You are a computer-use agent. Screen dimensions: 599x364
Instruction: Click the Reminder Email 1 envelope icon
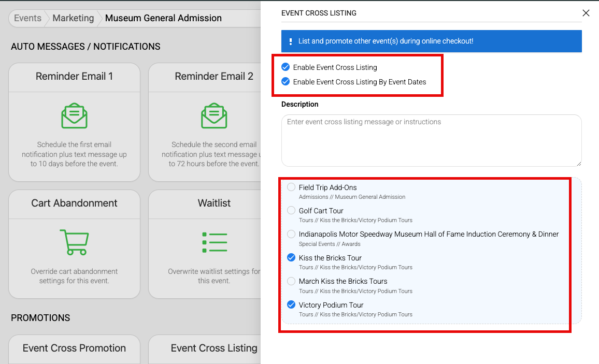pyautogui.click(x=75, y=115)
